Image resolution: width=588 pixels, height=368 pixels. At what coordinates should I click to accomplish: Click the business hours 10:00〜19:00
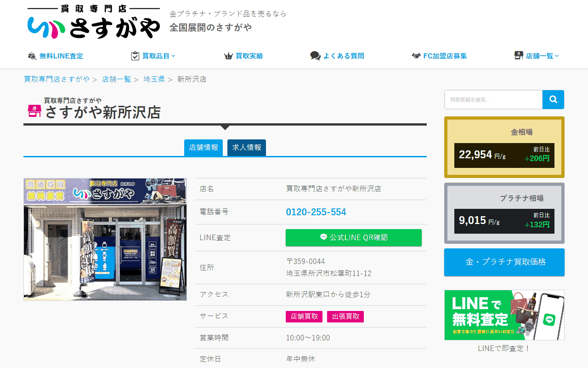tap(308, 338)
